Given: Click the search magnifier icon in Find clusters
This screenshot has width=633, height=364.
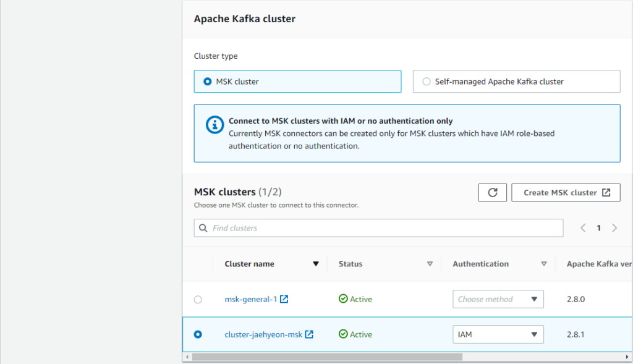Looking at the screenshot, I should click(203, 228).
